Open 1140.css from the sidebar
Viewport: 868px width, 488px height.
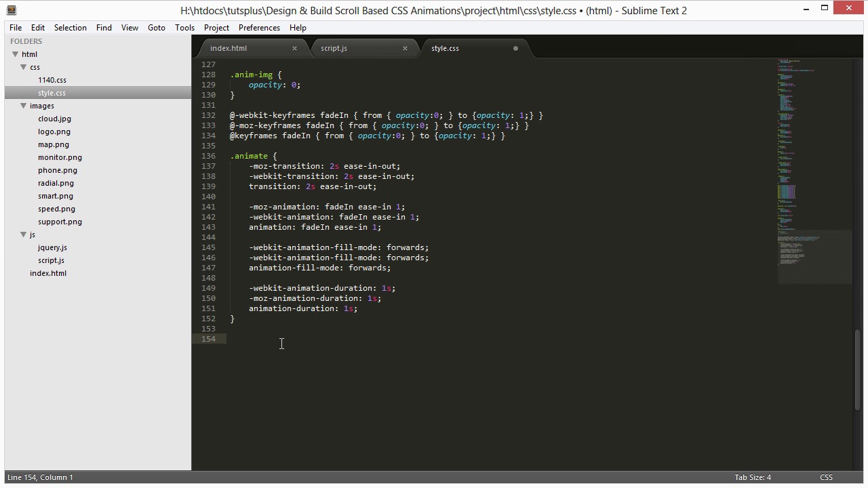tap(52, 80)
